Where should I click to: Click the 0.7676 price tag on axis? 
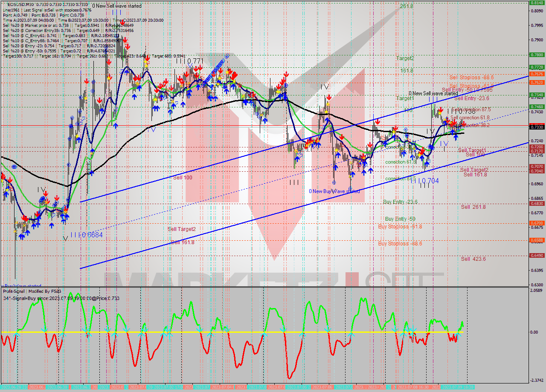(x=537, y=74)
